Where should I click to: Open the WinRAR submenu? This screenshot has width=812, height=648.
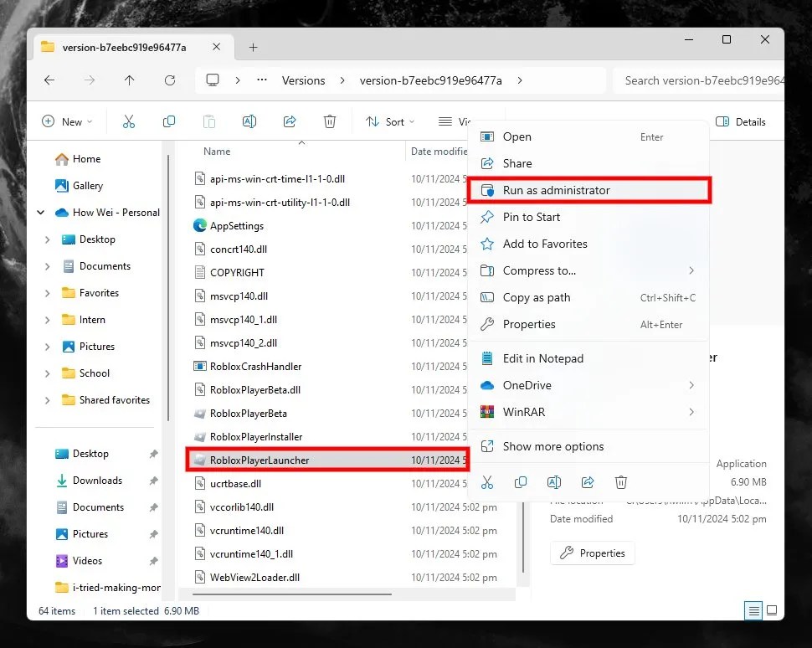pos(588,412)
